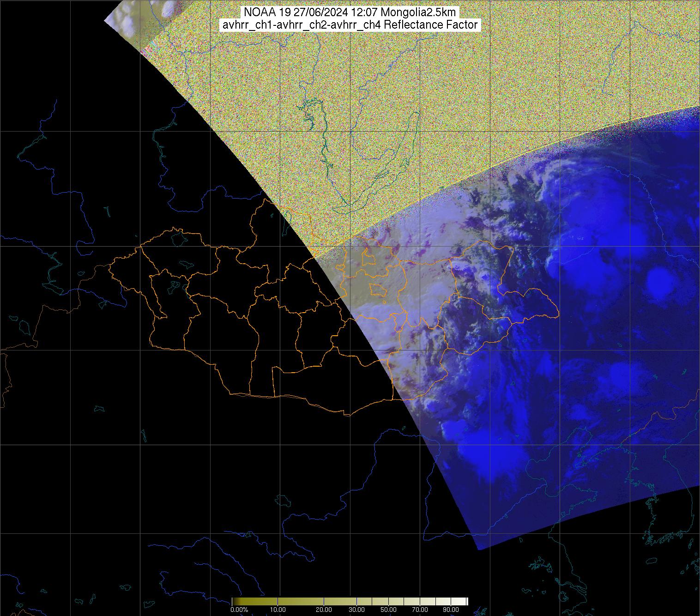
Task: Click the 20.00 tick label on the colorbar
Action: pos(324,610)
